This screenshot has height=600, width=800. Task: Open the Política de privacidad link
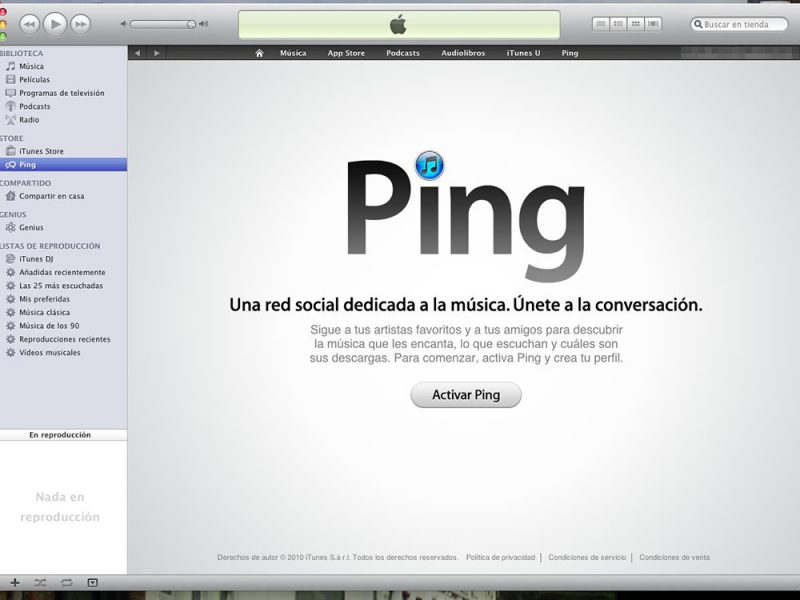[x=501, y=557]
